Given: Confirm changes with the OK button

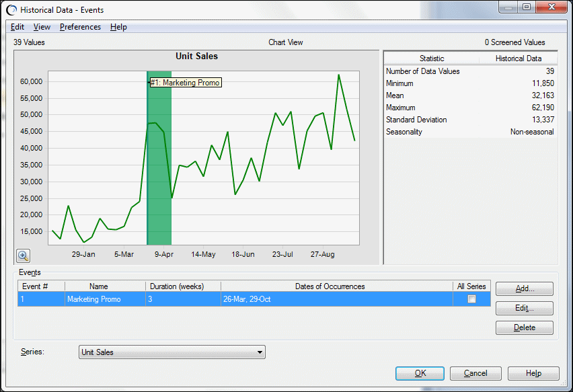Looking at the screenshot, I should point(420,373).
